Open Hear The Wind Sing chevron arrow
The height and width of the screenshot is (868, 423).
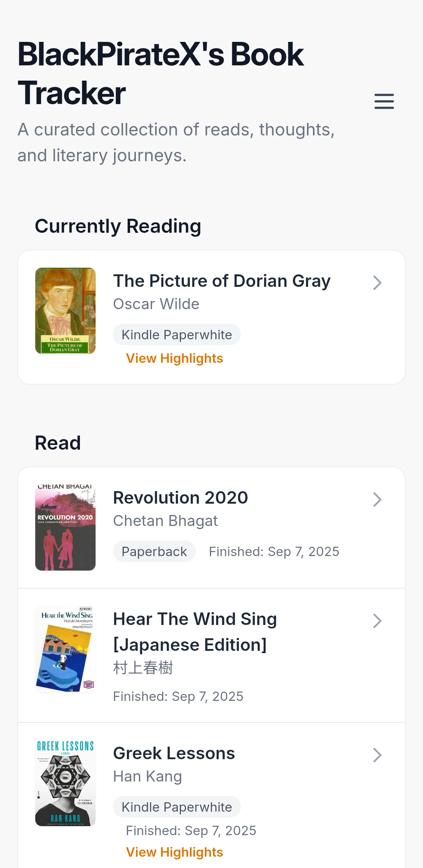click(x=377, y=621)
